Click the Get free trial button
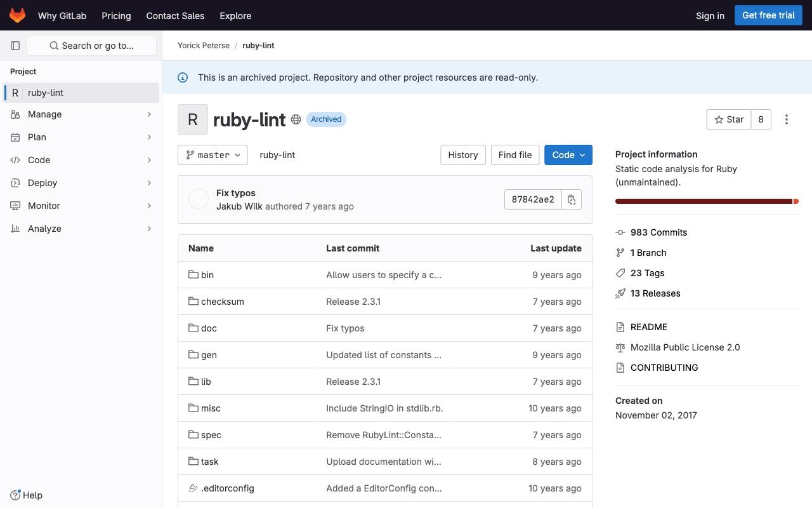 coord(768,15)
